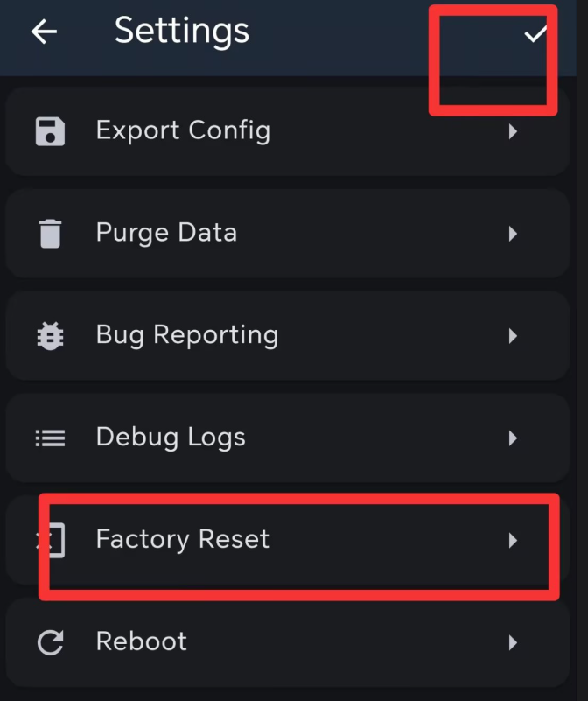Go back using the left arrow
588x701 pixels.
pos(44,32)
